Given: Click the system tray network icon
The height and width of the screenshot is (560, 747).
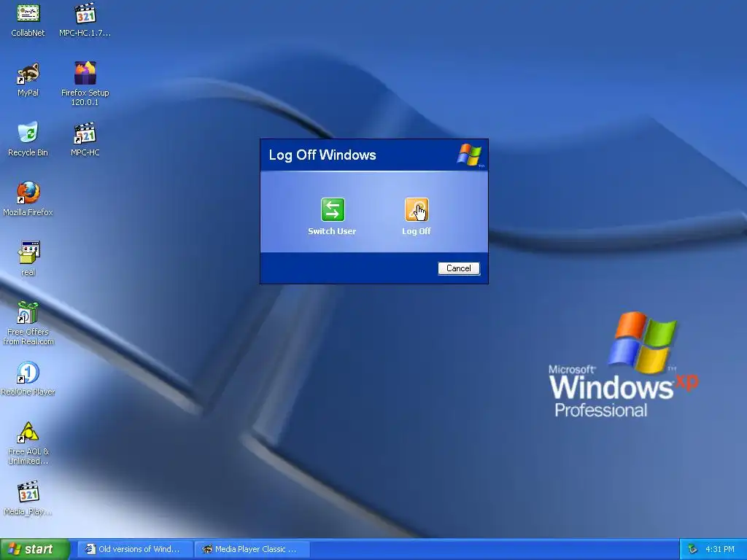Looking at the screenshot, I should point(693,550).
